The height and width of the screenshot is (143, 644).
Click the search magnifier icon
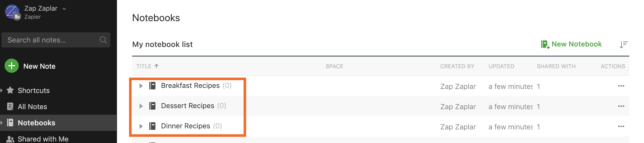coord(103,40)
